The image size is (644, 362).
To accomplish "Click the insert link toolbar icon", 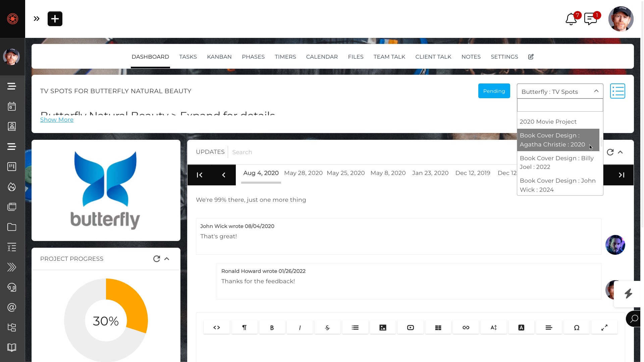I will click(466, 327).
